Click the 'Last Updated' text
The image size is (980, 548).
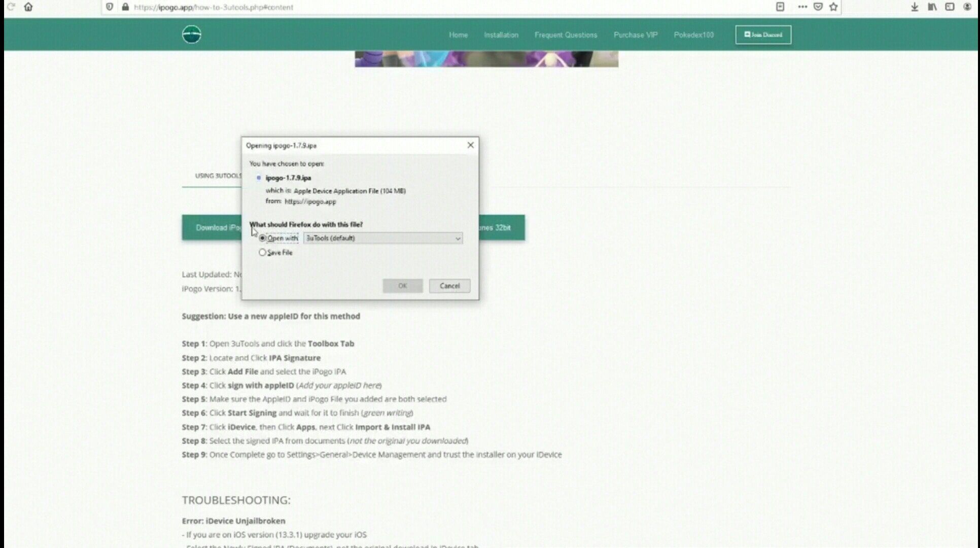[x=212, y=275]
